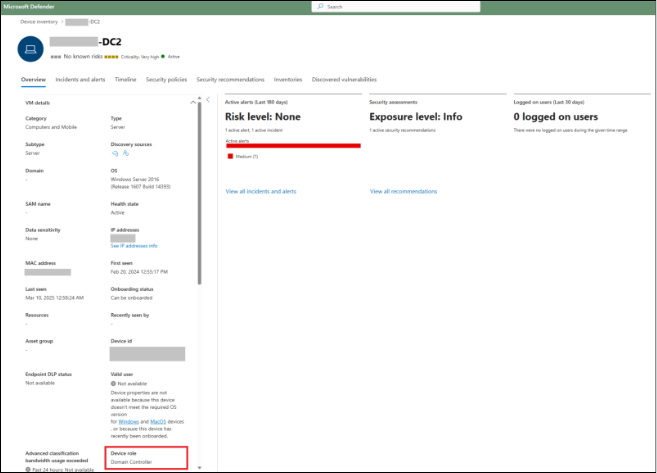Click the Exposure level: Info heading
This screenshot has height=473, width=657.
pyautogui.click(x=416, y=116)
